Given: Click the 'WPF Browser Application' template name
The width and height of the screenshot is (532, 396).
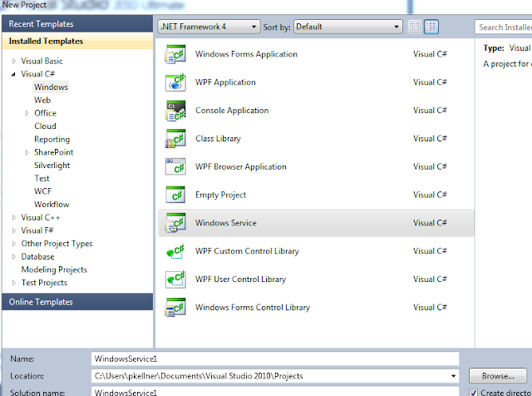Looking at the screenshot, I should (241, 166).
